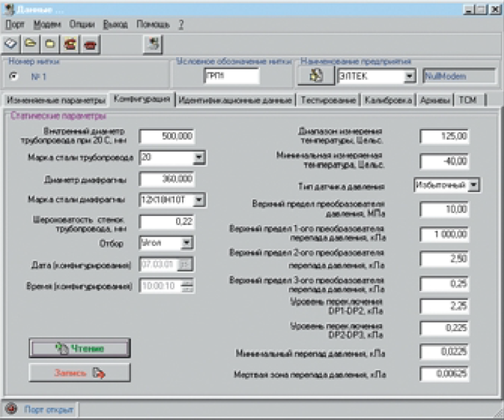The image size is (504, 420).
Task: Switch to Идентификационные данные tab
Action: pyautogui.click(x=235, y=100)
